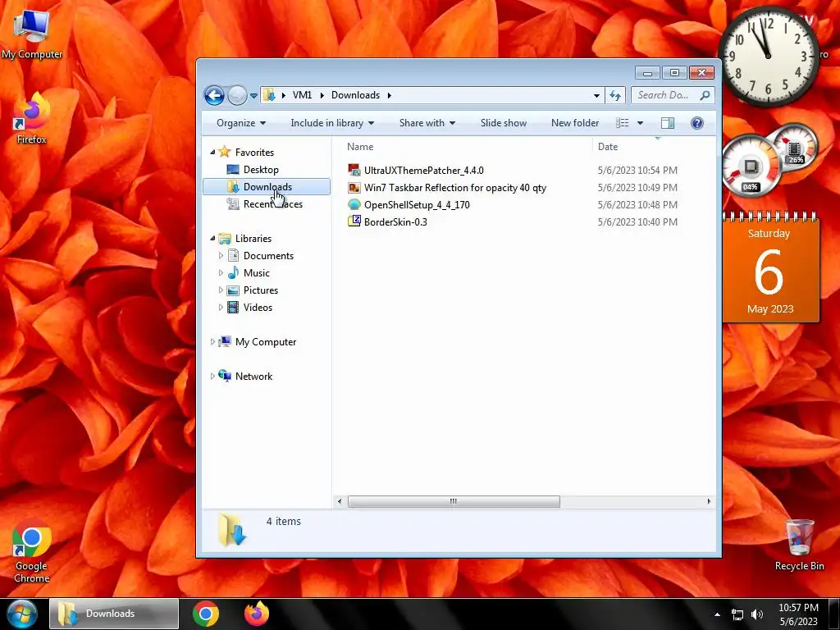Viewport: 840px width, 630px height.
Task: Open the Videos library
Action: point(258,307)
